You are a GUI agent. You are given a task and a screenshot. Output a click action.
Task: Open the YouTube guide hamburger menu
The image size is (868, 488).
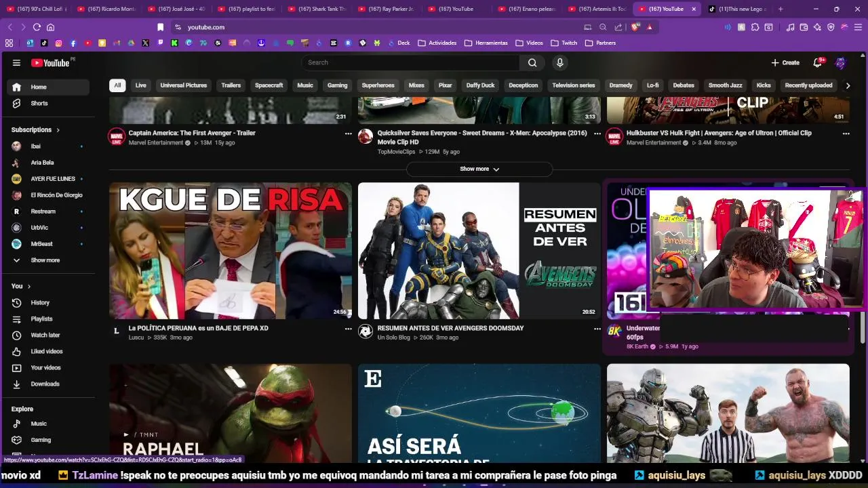[x=16, y=62]
